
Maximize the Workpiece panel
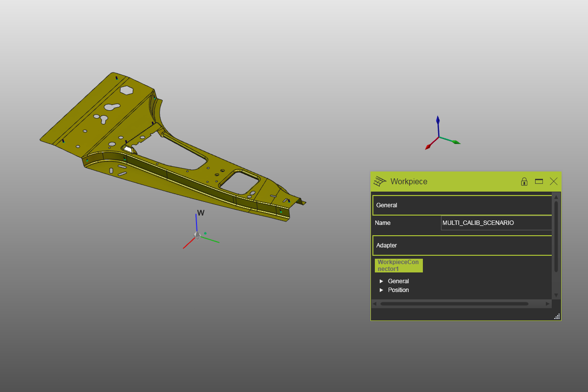[x=539, y=181]
